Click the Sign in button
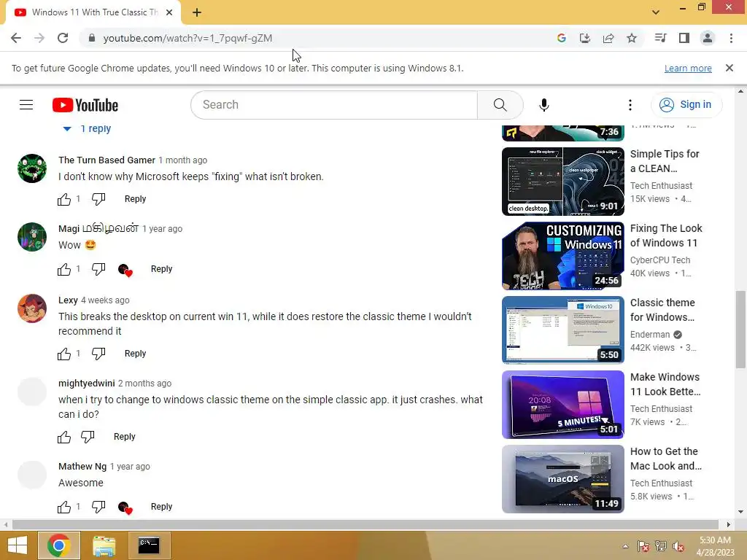Screen dimensions: 747x560 click(x=686, y=105)
